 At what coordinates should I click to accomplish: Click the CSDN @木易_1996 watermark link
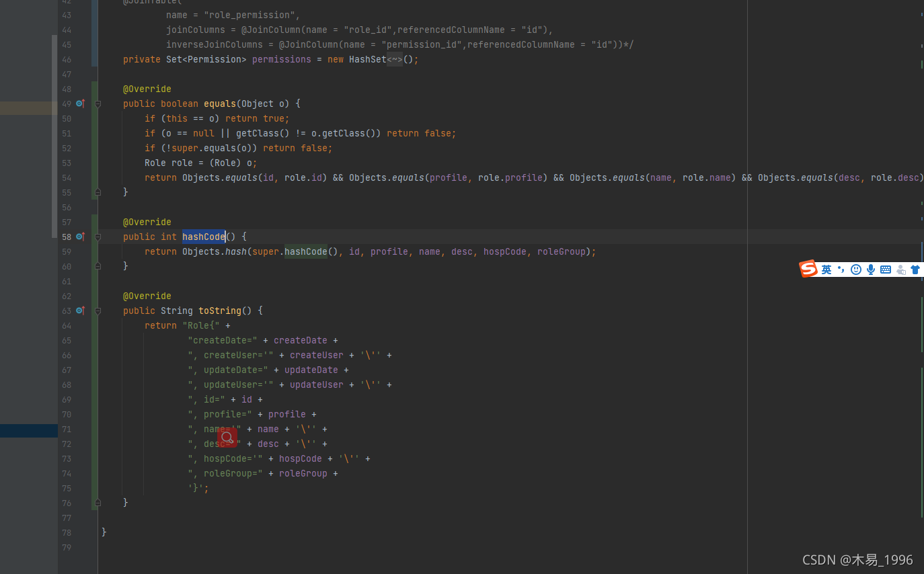(857, 559)
